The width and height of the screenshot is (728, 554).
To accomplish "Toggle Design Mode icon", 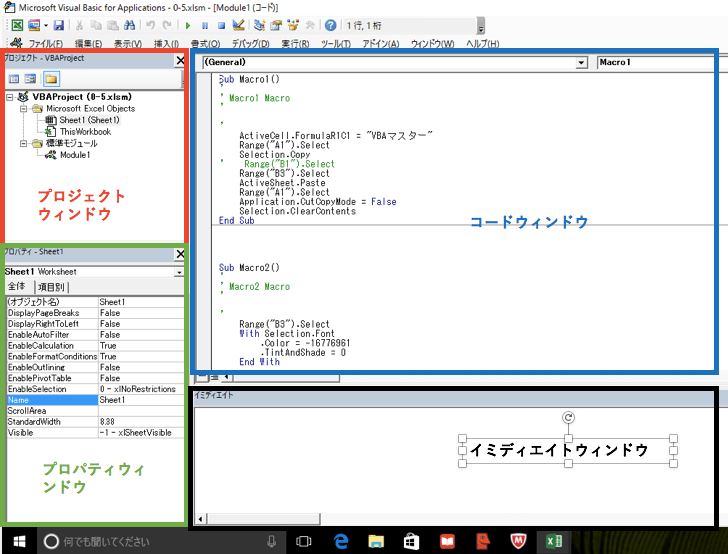I will tap(239, 25).
